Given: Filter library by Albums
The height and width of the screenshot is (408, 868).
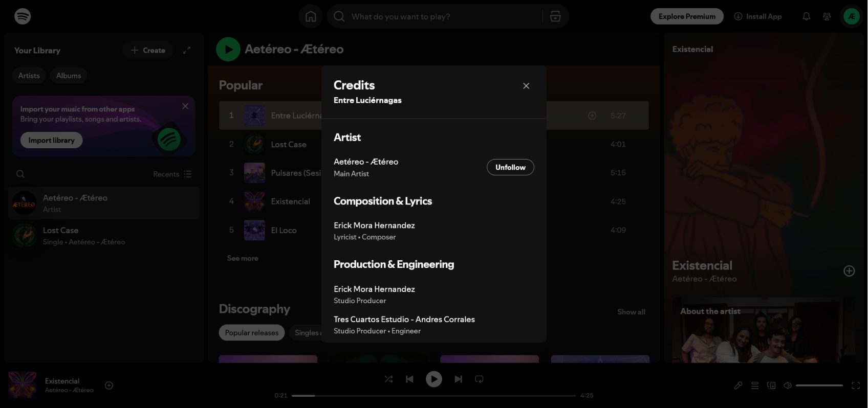Looking at the screenshot, I should point(69,76).
